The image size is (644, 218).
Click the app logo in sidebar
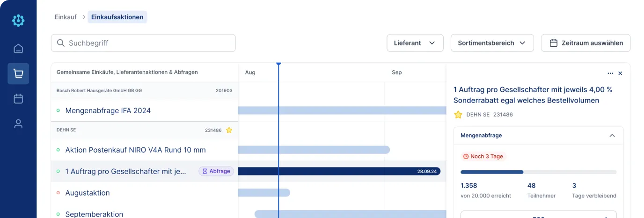coord(18,20)
